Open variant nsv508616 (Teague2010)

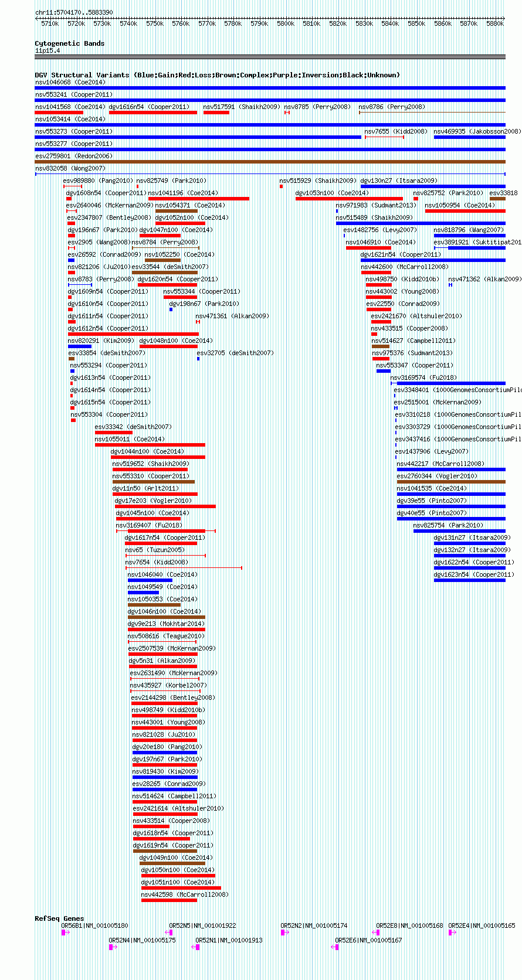166,636
